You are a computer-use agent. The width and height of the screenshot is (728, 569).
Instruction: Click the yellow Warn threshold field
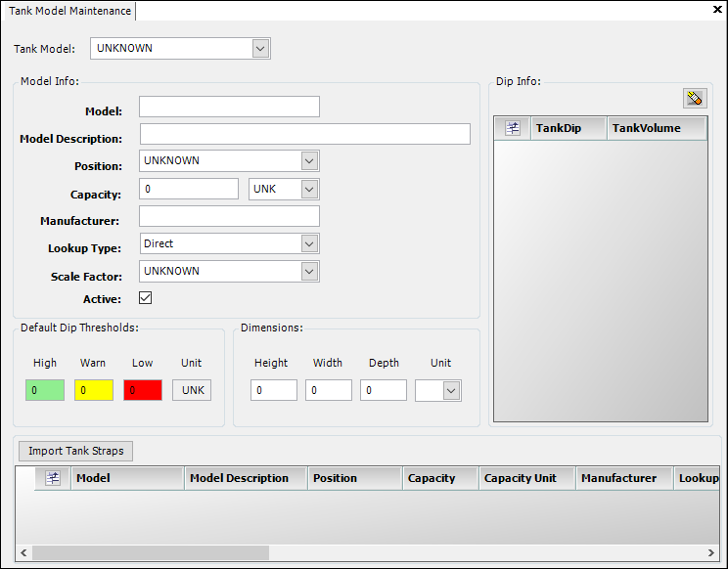94,390
